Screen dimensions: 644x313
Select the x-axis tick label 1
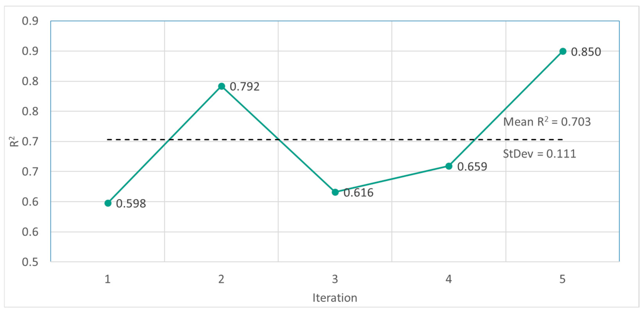pos(108,279)
